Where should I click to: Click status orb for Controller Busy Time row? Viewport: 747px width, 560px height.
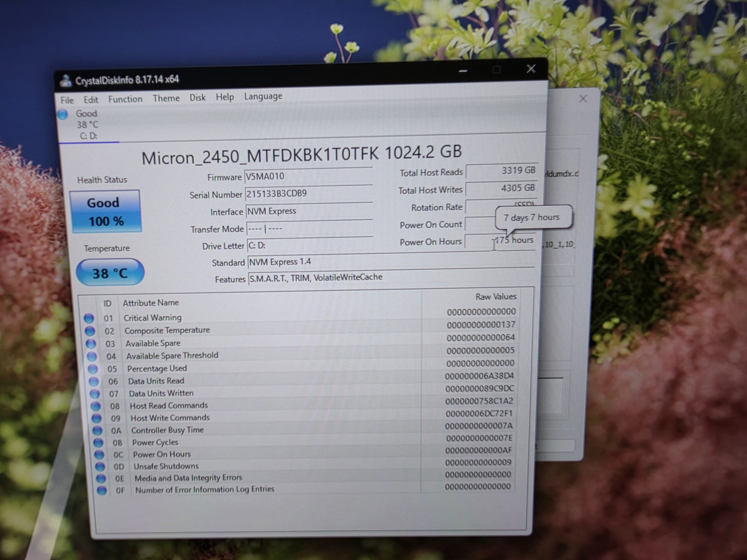97,430
